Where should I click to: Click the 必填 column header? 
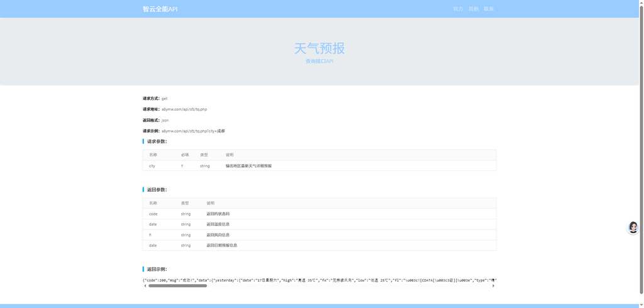pyautogui.click(x=185, y=155)
